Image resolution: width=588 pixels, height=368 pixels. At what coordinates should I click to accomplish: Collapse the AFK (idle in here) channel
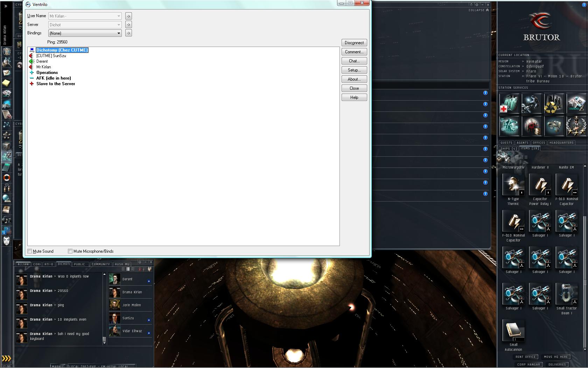[32, 78]
